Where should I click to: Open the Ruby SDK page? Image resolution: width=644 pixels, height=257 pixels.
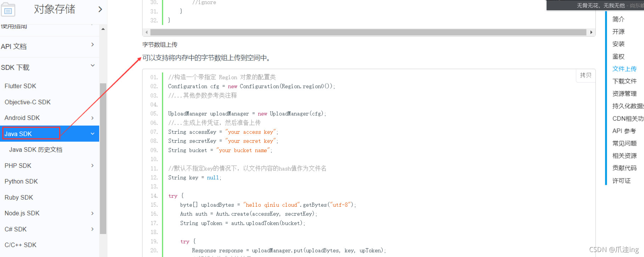[x=19, y=198]
